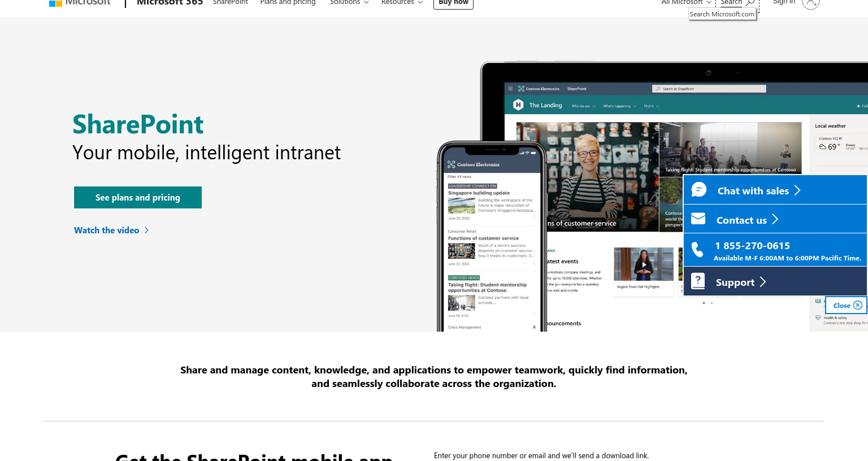The image size is (868, 461).
Task: Expand the Solutions dropdown menu
Action: [349, 2]
